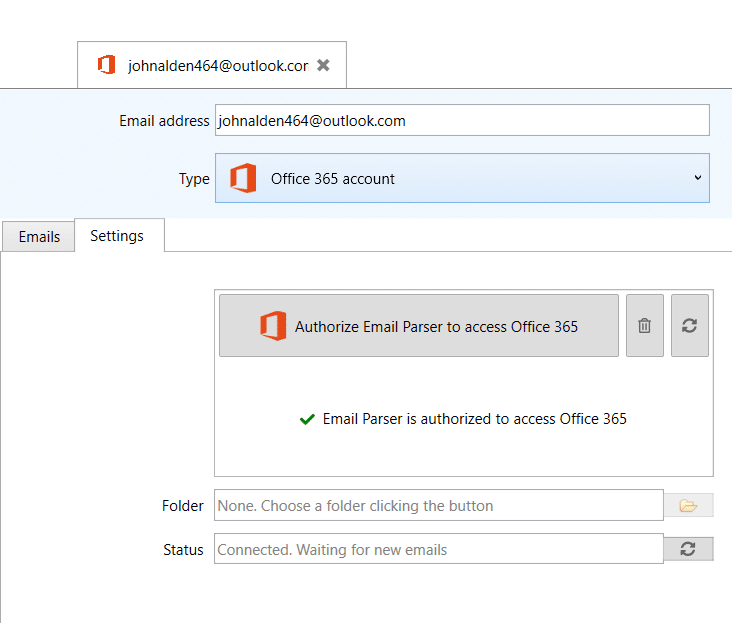The width and height of the screenshot is (732, 623).
Task: Open the Type account dropdown
Action: (x=462, y=178)
